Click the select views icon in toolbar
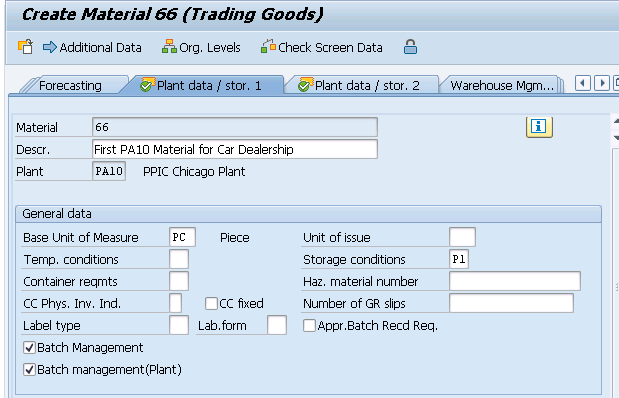Image resolution: width=619 pixels, height=398 pixels. click(x=25, y=47)
